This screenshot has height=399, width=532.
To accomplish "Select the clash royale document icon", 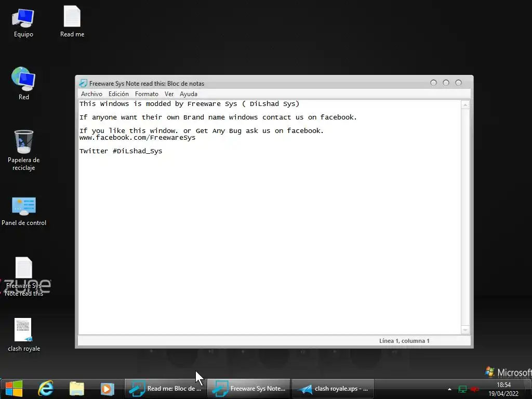I will [24, 335].
